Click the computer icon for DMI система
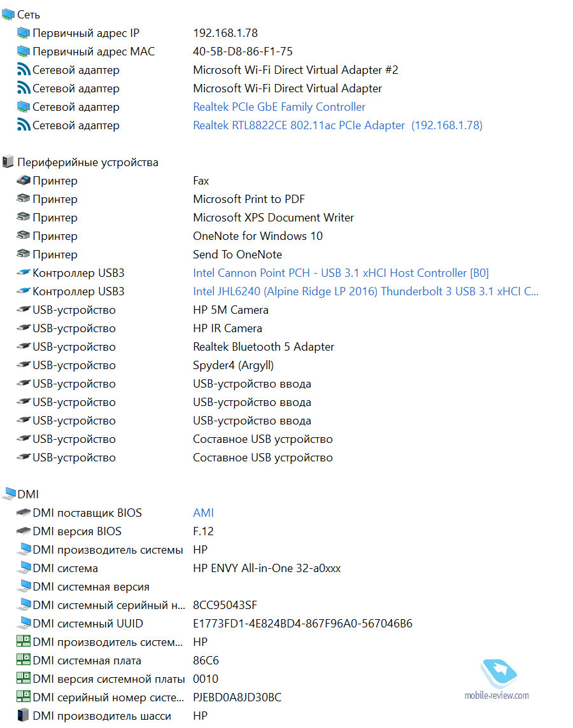The width and height of the screenshot is (573, 728). click(24, 568)
